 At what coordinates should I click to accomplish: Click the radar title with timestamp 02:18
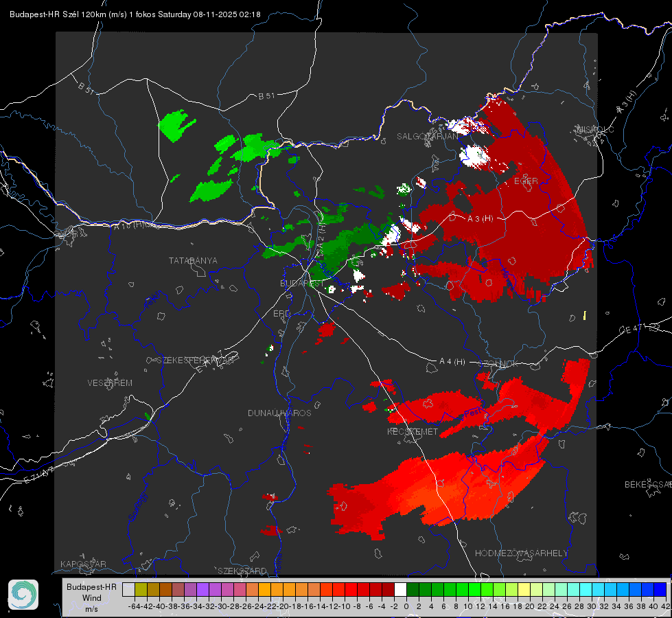[135, 14]
